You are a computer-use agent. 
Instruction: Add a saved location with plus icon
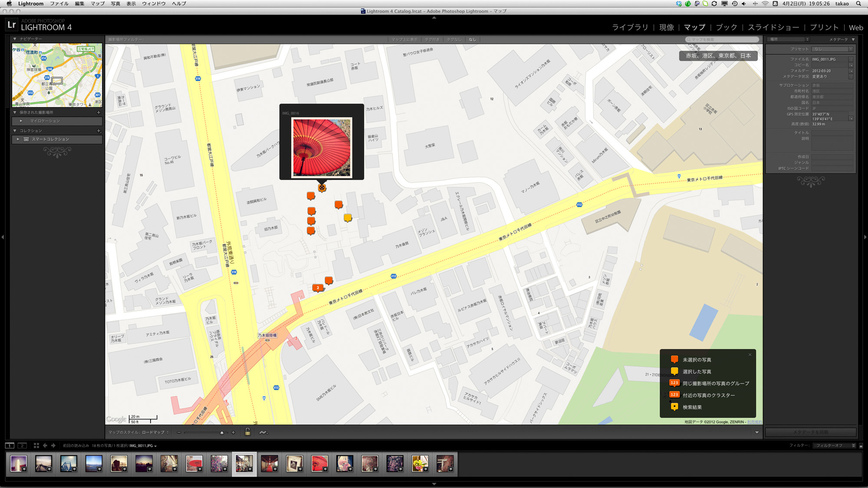coord(99,112)
